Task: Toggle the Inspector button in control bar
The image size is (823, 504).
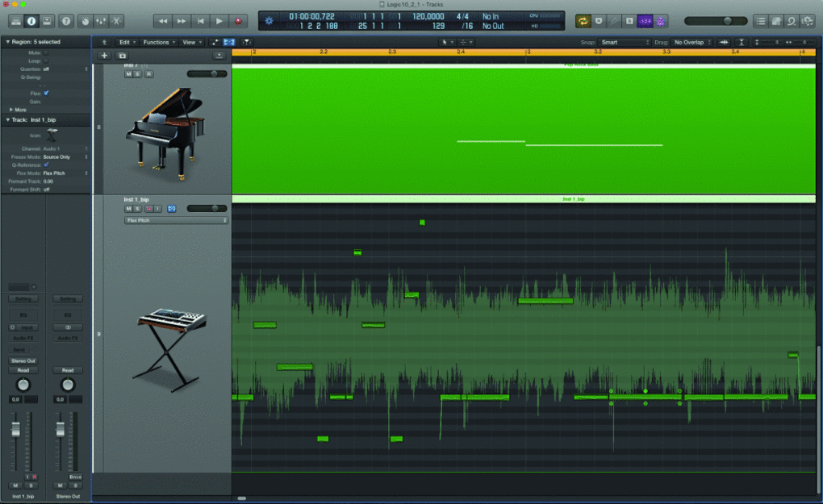Action: tap(31, 22)
